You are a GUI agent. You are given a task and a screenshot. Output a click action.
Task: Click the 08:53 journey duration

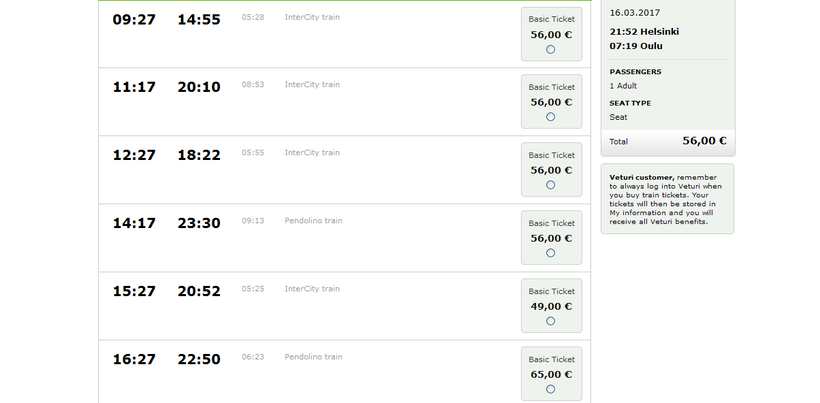[253, 85]
